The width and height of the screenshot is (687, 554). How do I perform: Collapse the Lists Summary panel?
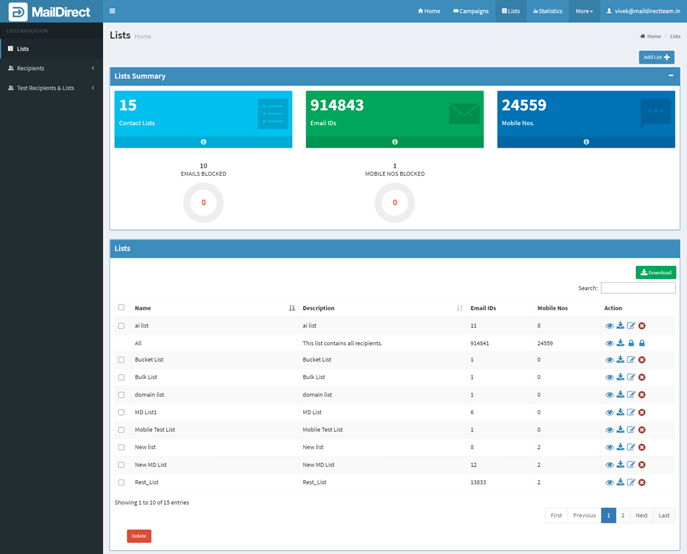(x=671, y=76)
